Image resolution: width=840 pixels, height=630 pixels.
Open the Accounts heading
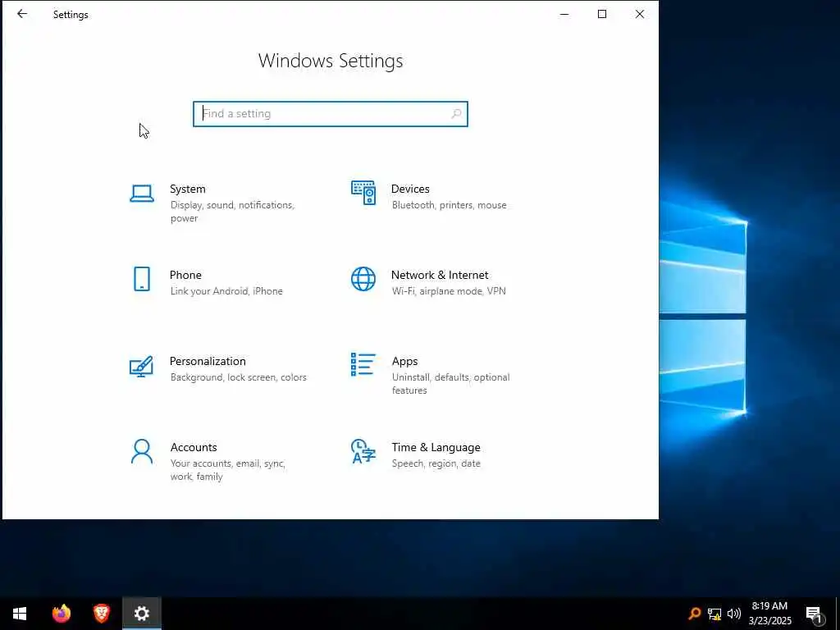(x=194, y=447)
